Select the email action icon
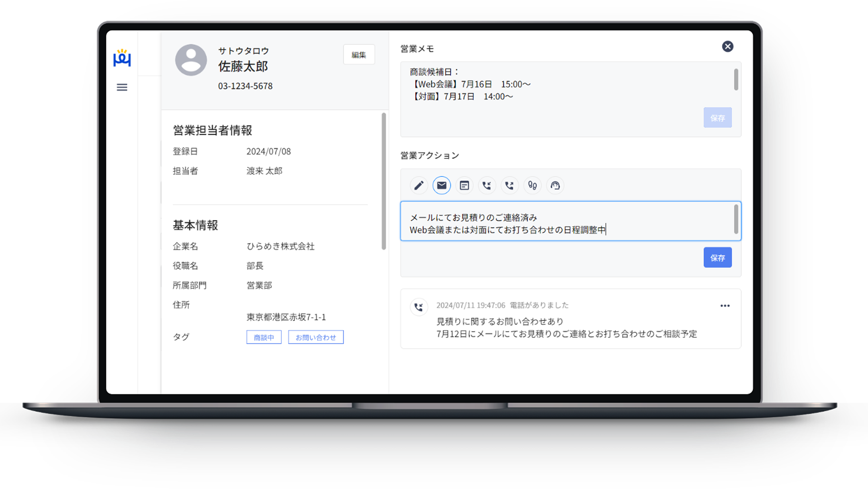868x489 pixels. tap(442, 185)
